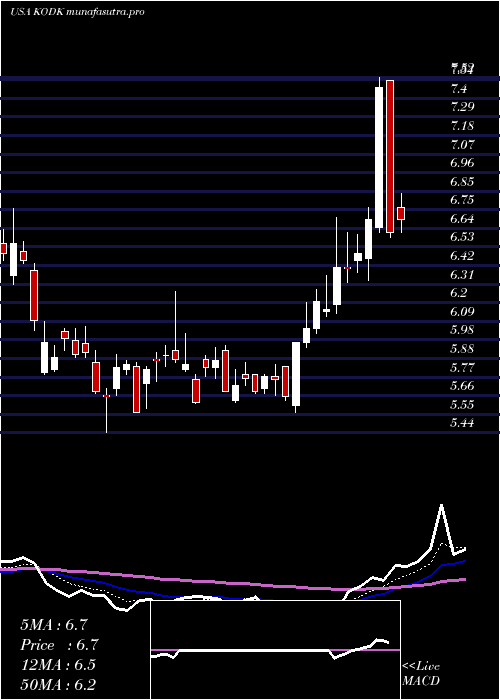Click the tall red candlestick beside the peak
This screenshot has width=500, height=700.
[390, 156]
